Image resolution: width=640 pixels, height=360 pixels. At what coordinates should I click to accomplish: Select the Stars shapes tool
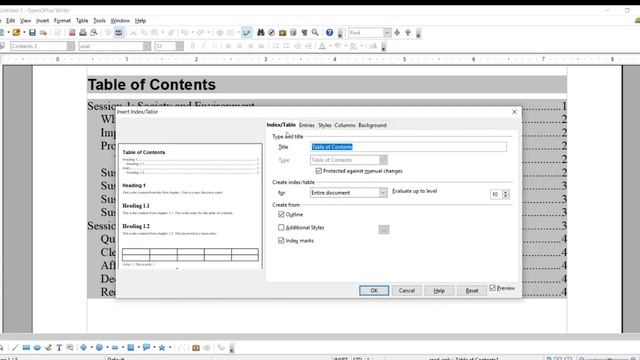(x=162, y=348)
